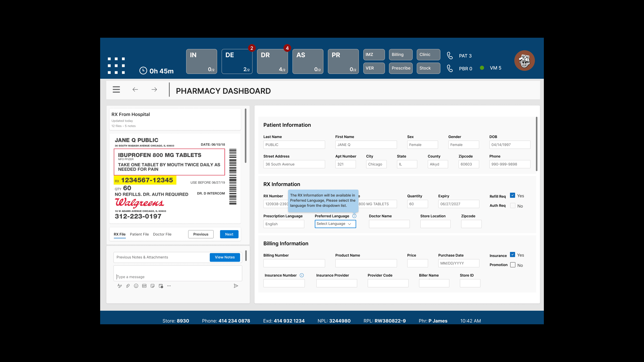Open the hamburger menu icon
This screenshot has height=362, width=644.
[116, 90]
